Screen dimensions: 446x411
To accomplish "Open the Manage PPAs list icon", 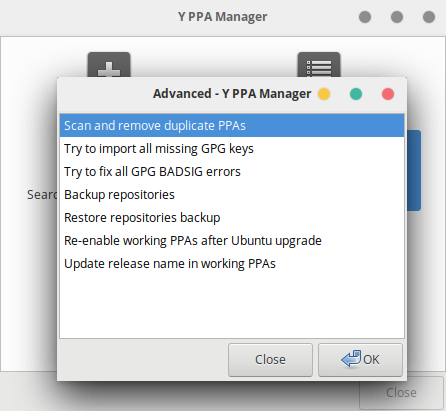I will pyautogui.click(x=319, y=65).
